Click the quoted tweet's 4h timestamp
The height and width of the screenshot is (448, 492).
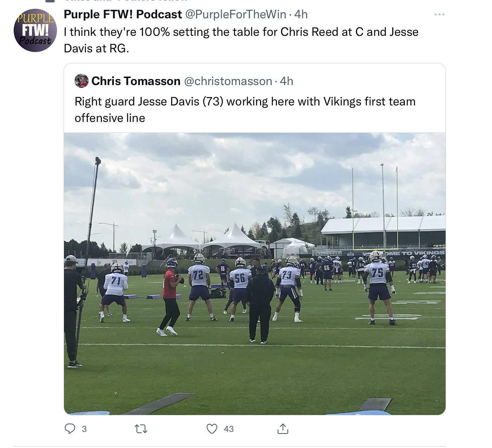pyautogui.click(x=286, y=81)
